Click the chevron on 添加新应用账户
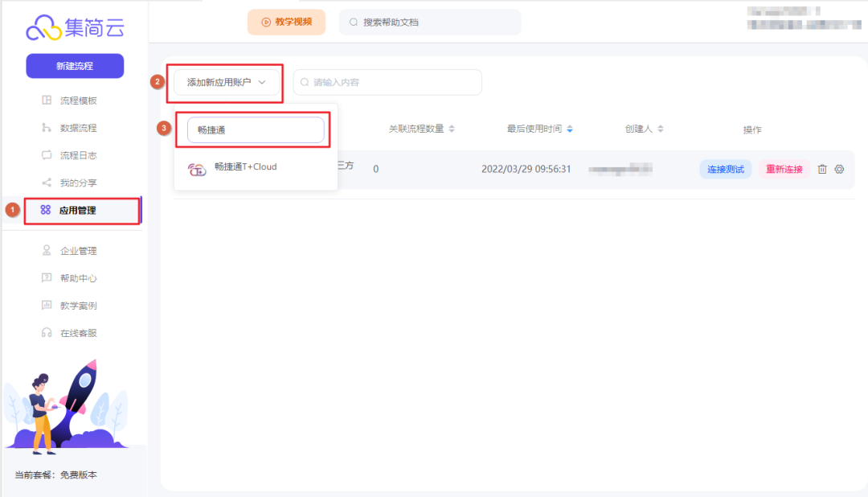Viewport: 868px width, 497px height. [262, 83]
